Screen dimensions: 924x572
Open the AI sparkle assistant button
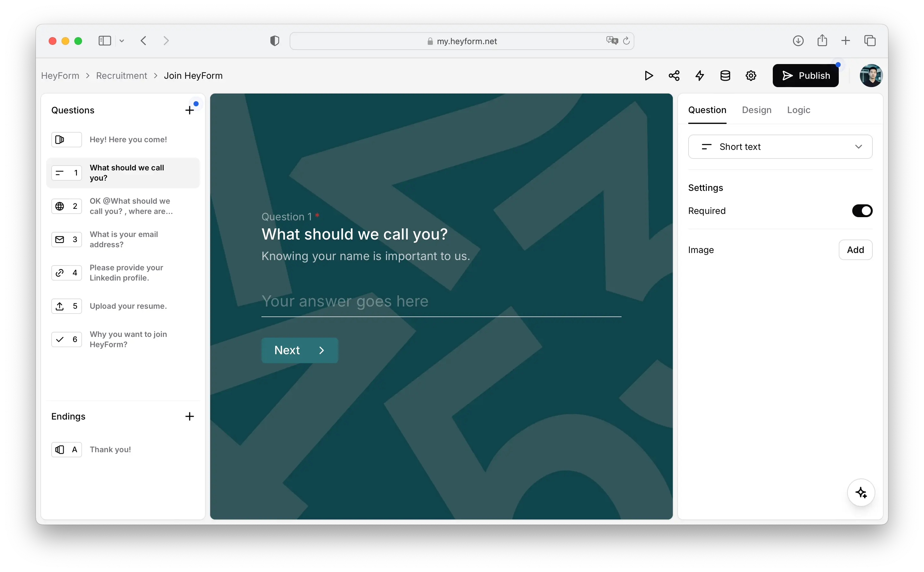click(x=861, y=492)
